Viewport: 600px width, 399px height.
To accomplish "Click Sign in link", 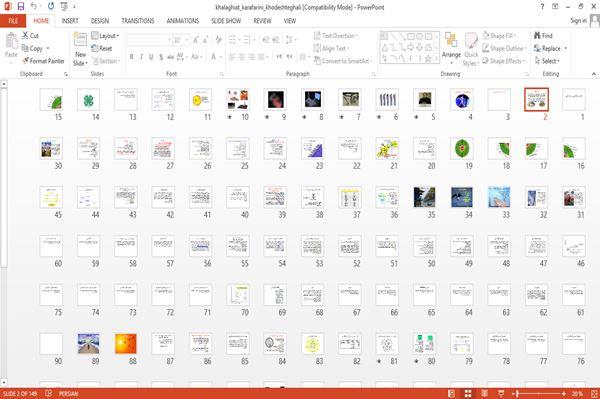I will point(578,21).
